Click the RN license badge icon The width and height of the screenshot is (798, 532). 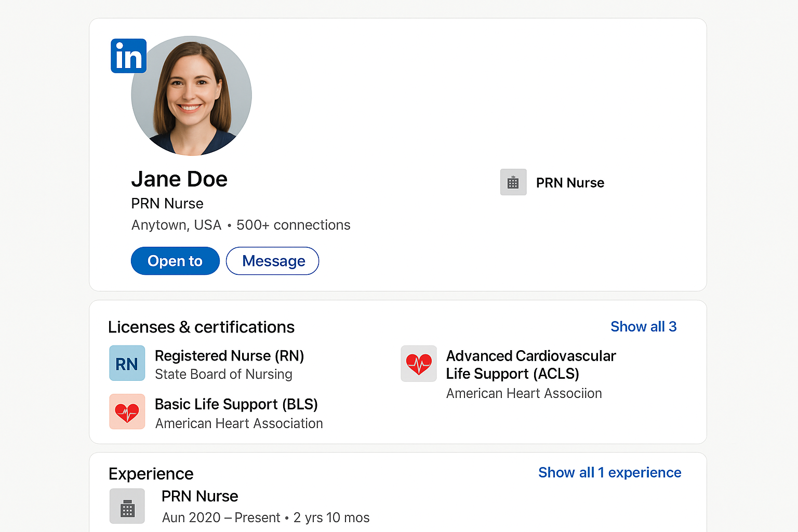point(127,363)
